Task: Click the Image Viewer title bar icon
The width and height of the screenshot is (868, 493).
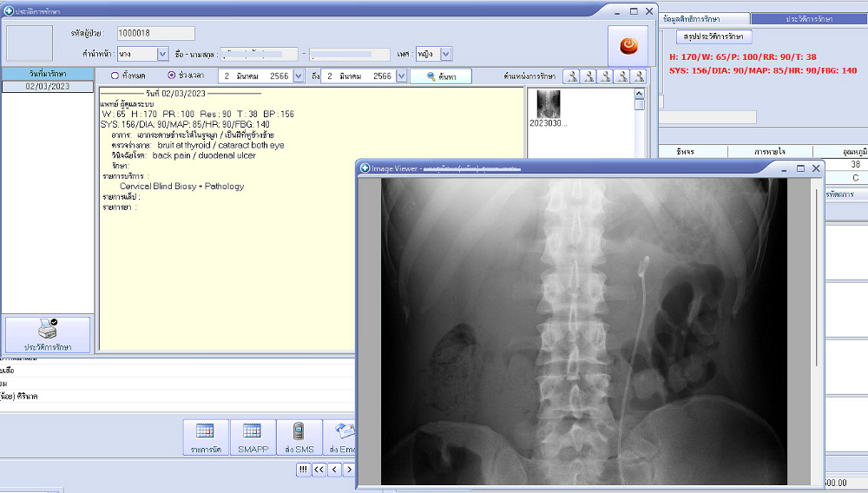Action: pos(365,168)
